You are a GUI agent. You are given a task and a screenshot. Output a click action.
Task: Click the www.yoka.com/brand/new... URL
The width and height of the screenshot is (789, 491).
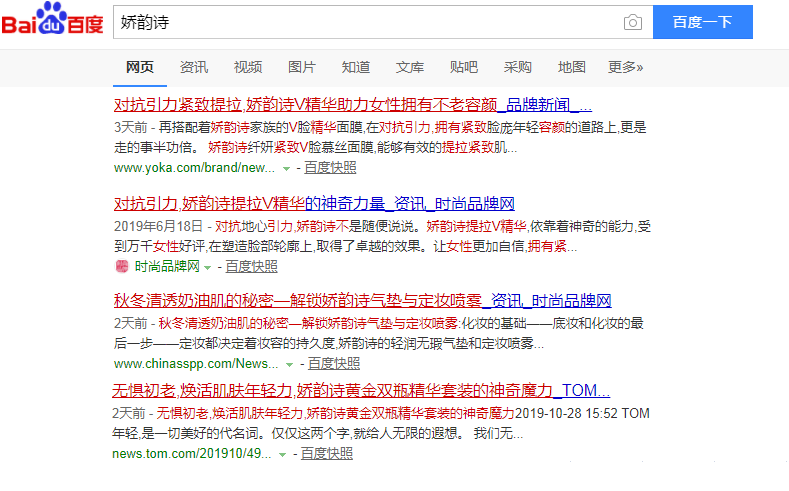point(194,168)
